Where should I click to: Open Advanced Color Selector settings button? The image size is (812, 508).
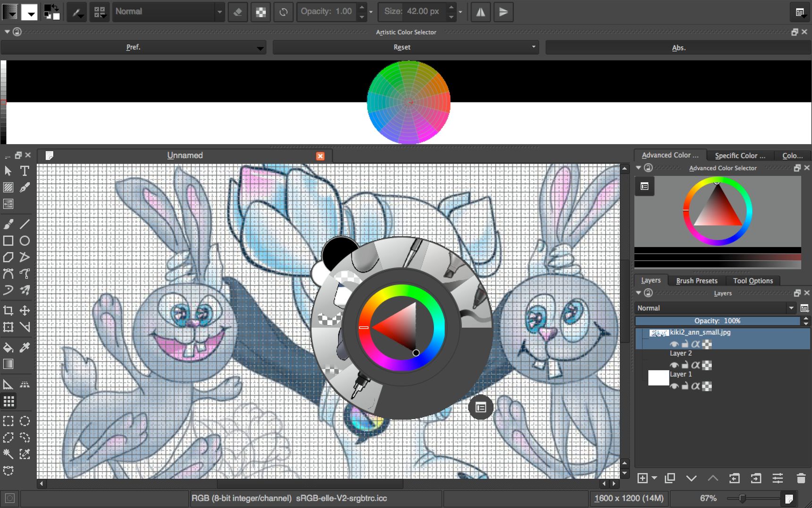tap(644, 186)
